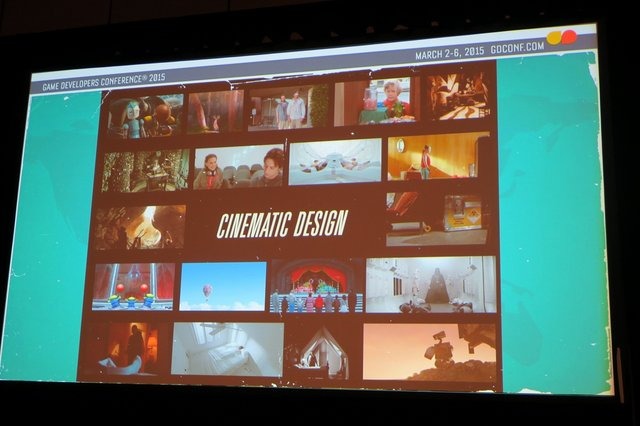Click 'GAME DEVELOPERS CONFERENCE 2015' header text
640x426 pixels.
click(104, 82)
